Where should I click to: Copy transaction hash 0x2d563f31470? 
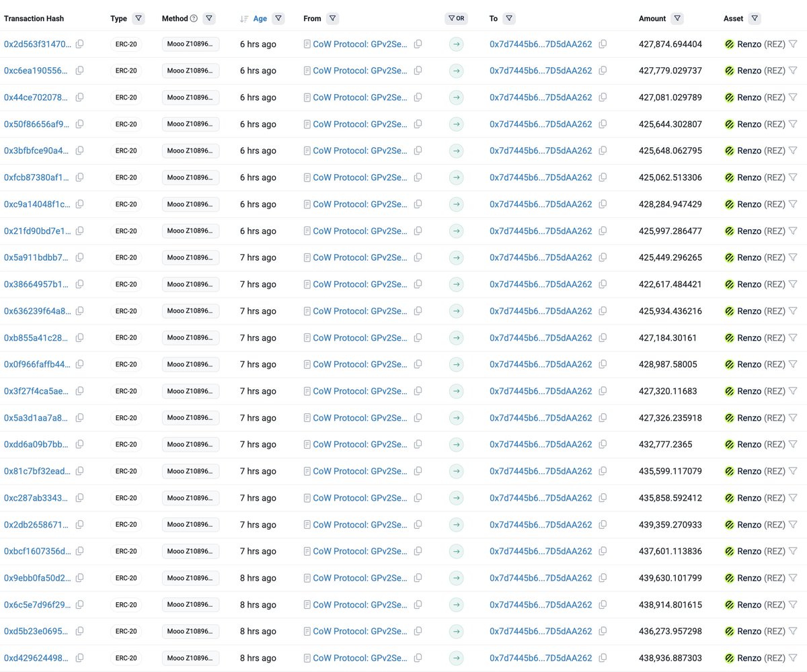pos(80,44)
